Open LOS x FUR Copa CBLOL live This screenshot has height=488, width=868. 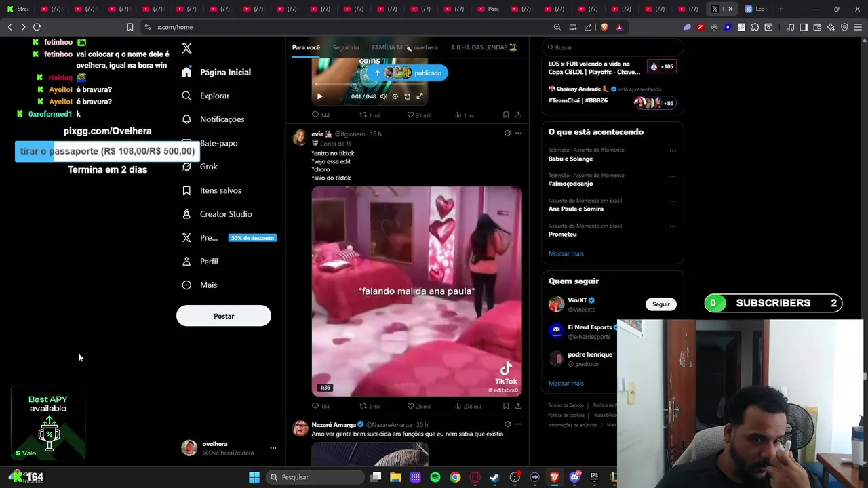[612, 68]
